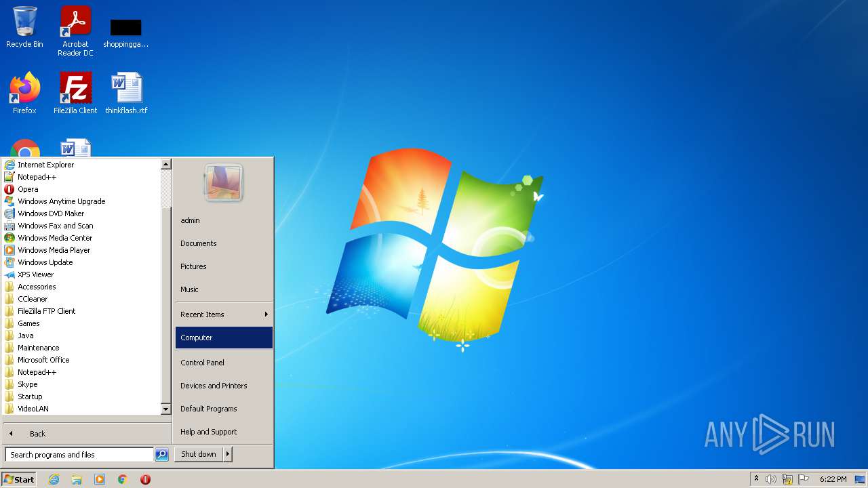The height and width of the screenshot is (488, 868).
Task: Launch XPS Viewer
Action: pyautogui.click(x=81, y=274)
